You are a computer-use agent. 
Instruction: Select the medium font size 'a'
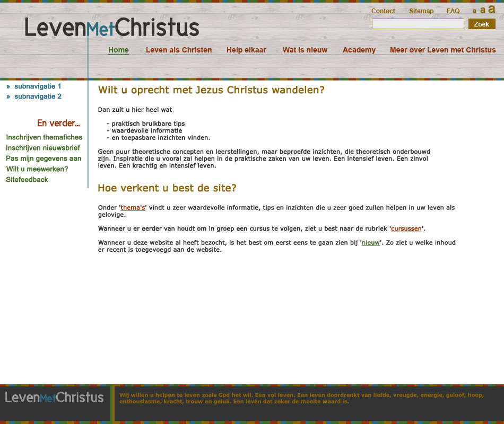click(x=482, y=10)
